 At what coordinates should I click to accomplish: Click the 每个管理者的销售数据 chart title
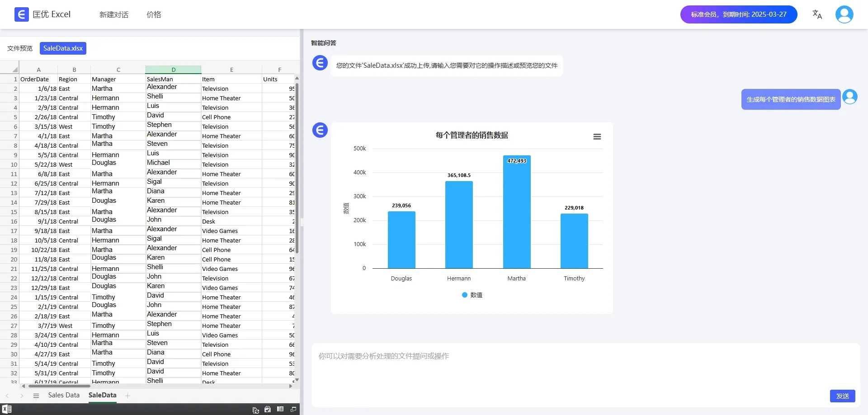pyautogui.click(x=472, y=135)
